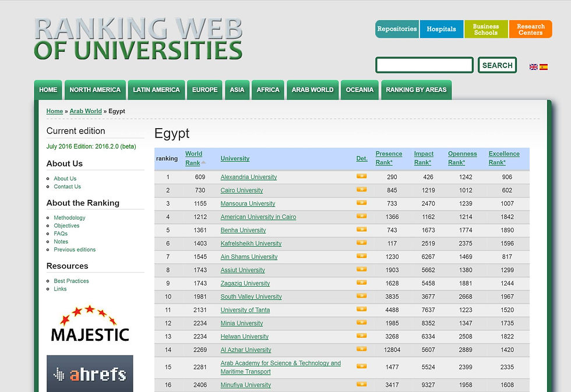Open the Objectives link
Screen dimensions: 571x392
pos(66,225)
